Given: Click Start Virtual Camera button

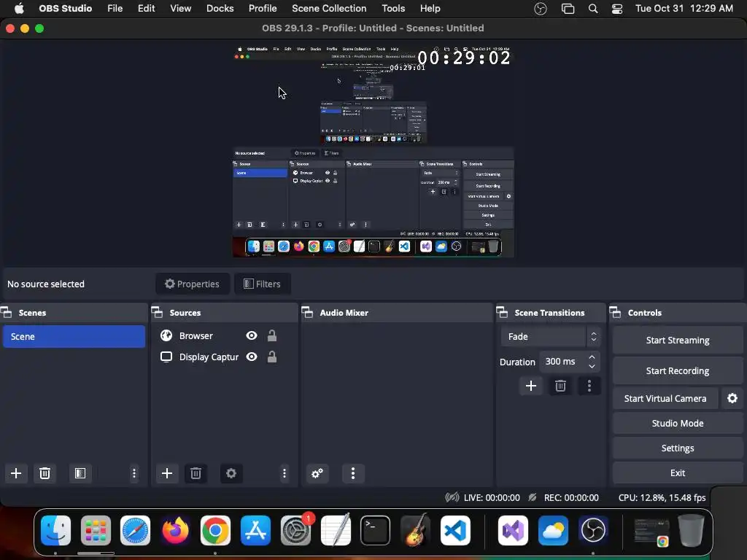Looking at the screenshot, I should pyautogui.click(x=665, y=398).
